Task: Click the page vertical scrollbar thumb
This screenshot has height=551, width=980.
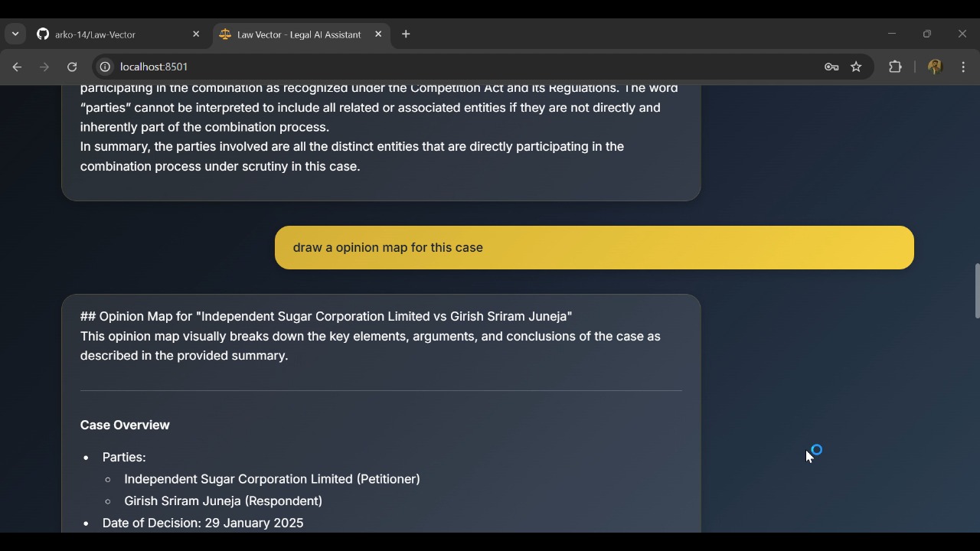Action: click(x=976, y=291)
